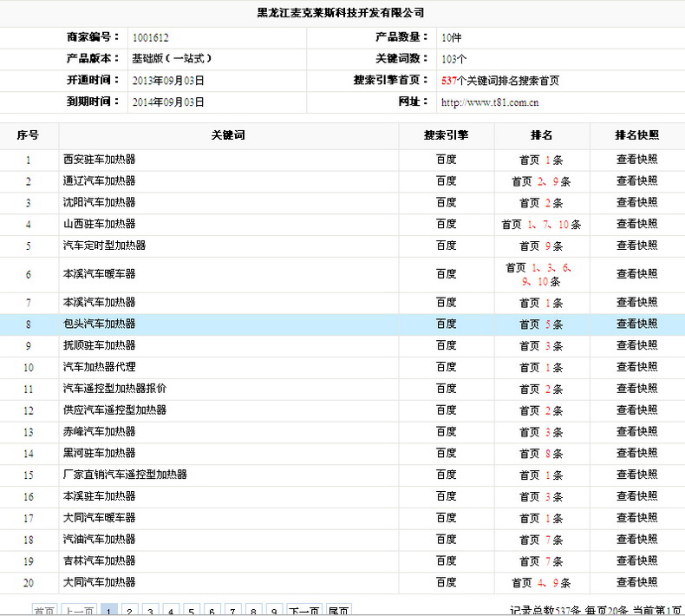View snapshot for 吉林汽车加热器 row
The width and height of the screenshot is (685, 616).
click(636, 560)
